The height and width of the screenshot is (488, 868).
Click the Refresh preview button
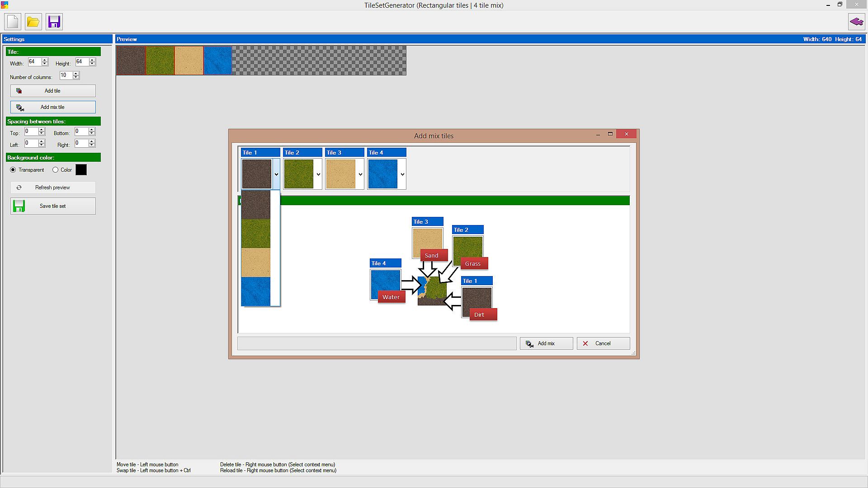(53, 188)
